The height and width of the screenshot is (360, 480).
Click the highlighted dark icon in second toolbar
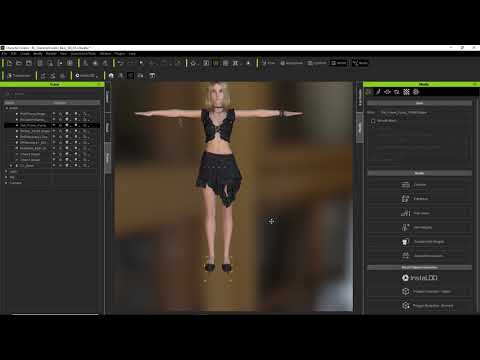[131, 76]
